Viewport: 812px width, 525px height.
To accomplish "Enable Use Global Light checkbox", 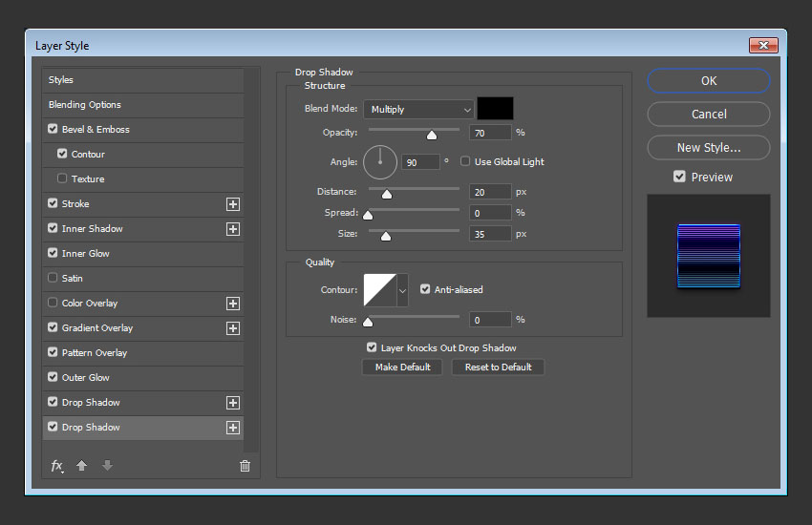I will point(465,161).
